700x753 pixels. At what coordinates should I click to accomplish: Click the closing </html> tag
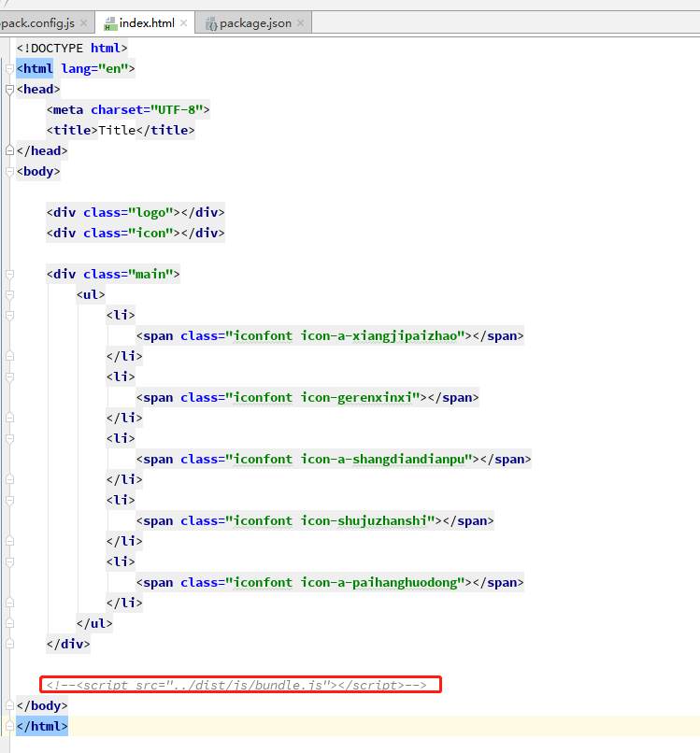pos(42,726)
